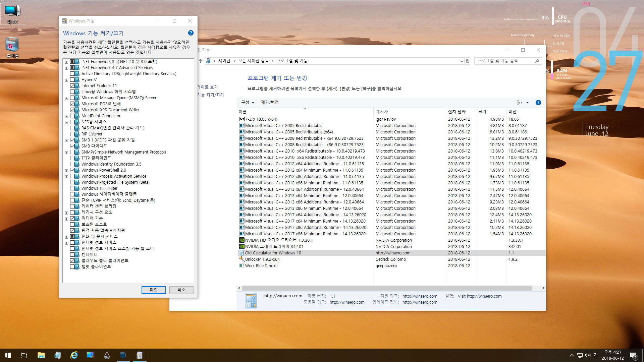
Task: Uncheck Microsoft XPS Document Writer
Action: [x=72, y=110]
